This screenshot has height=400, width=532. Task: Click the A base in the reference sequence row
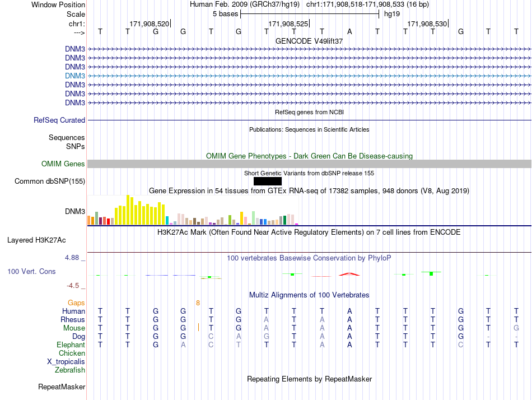(x=349, y=32)
